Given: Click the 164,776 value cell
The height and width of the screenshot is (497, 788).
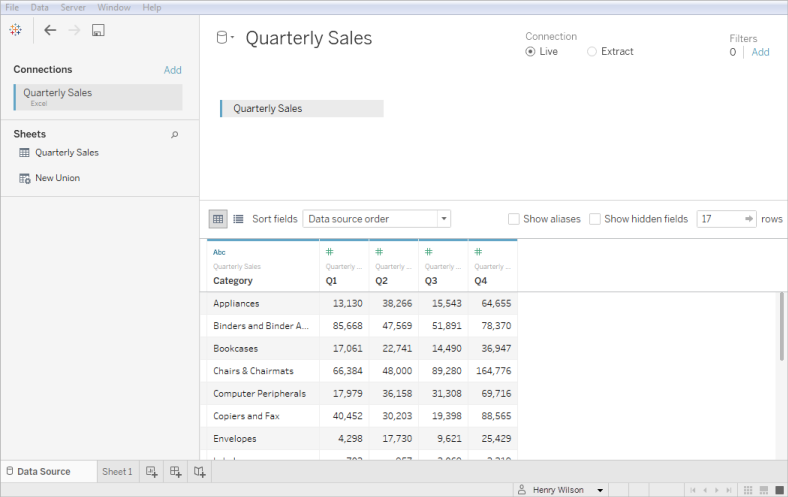Looking at the screenshot, I should (x=493, y=371).
